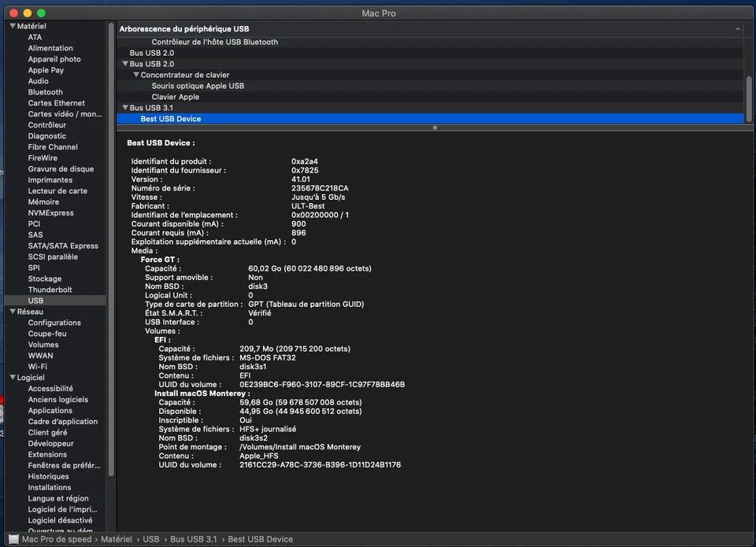The width and height of the screenshot is (756, 547).
Task: Open Wi-Fi under Réseau
Action: tap(38, 367)
